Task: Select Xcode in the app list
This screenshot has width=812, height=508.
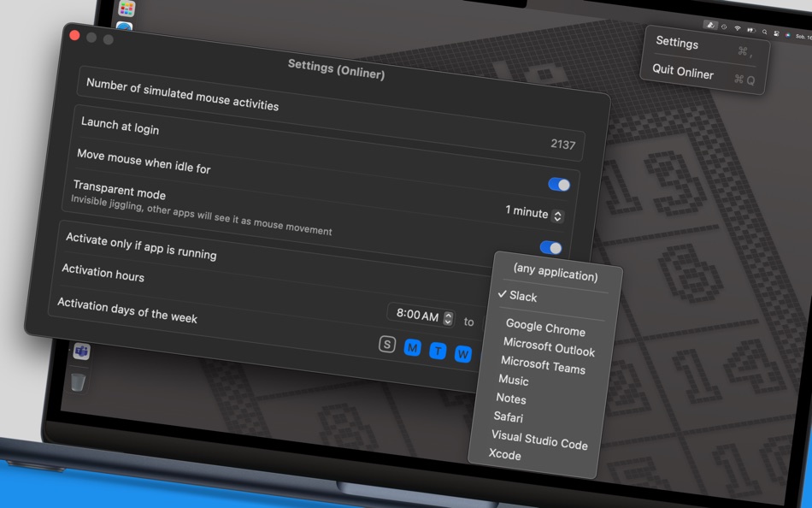Action: tap(504, 455)
